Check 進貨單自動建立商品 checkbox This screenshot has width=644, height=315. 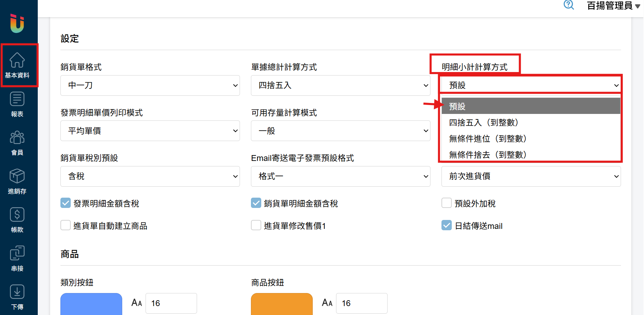pyautogui.click(x=66, y=225)
